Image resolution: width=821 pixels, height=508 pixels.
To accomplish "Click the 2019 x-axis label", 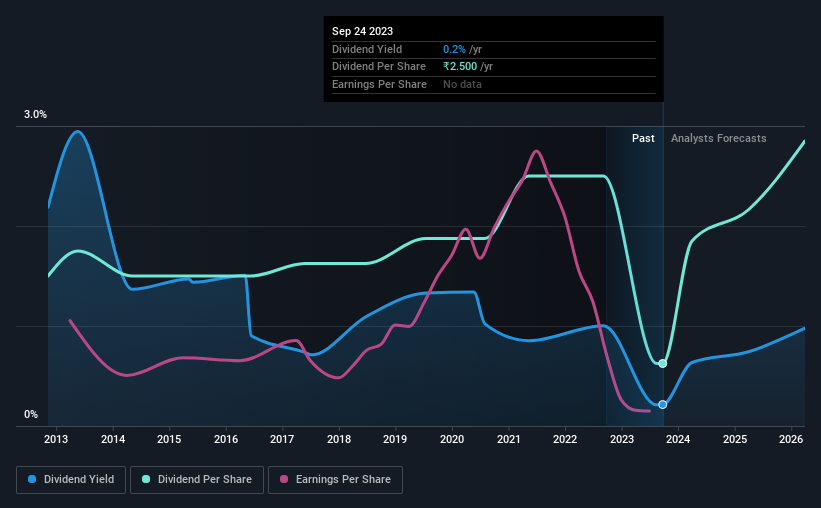I will 395,439.
